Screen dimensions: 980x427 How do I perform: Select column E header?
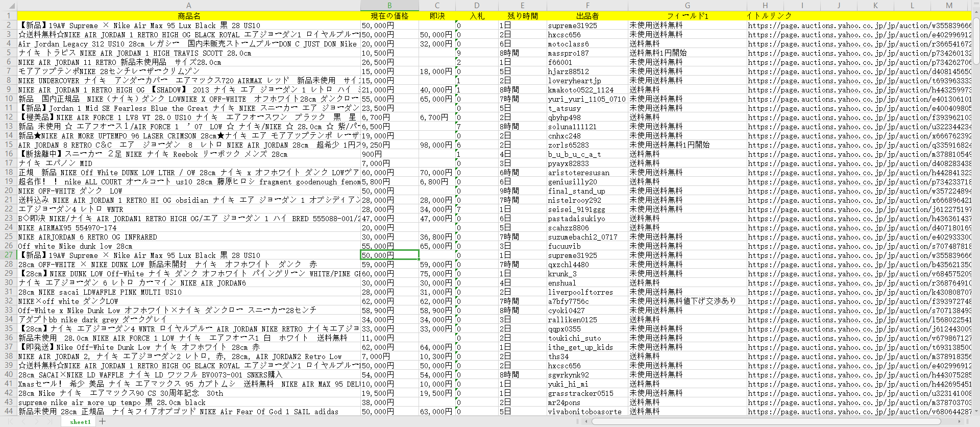pos(522,6)
